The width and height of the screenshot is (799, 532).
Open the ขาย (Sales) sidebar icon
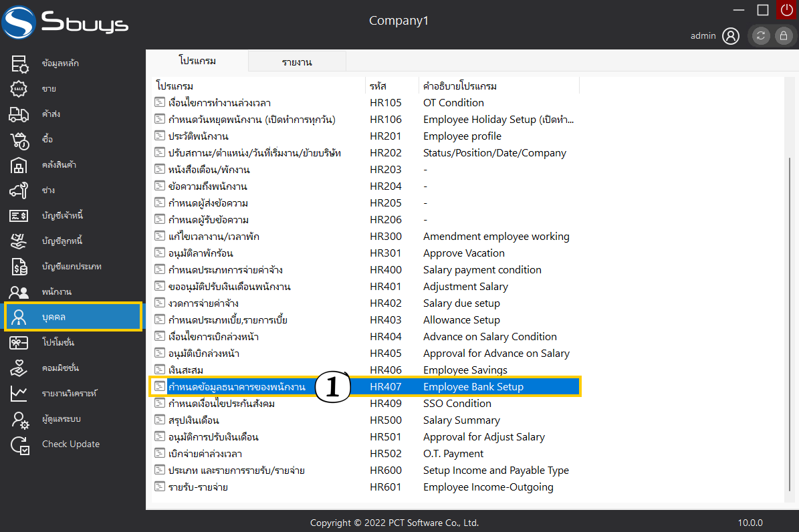19,89
